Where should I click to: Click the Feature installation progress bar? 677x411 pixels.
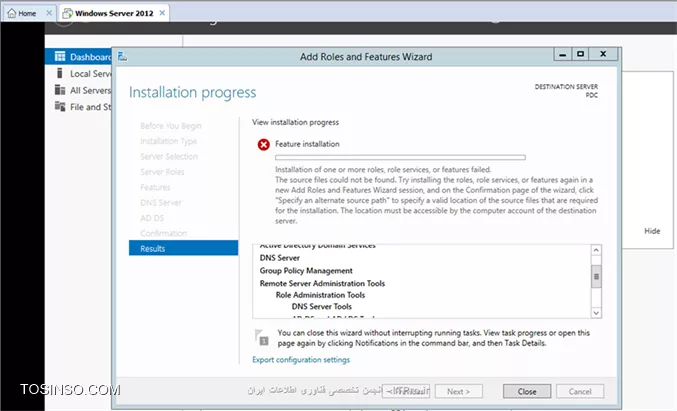coord(400,158)
